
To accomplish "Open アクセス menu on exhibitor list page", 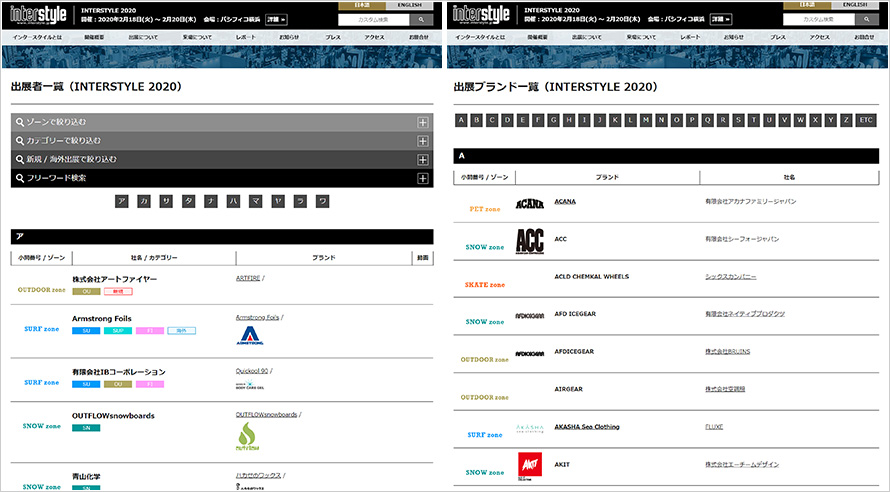I will [375, 37].
